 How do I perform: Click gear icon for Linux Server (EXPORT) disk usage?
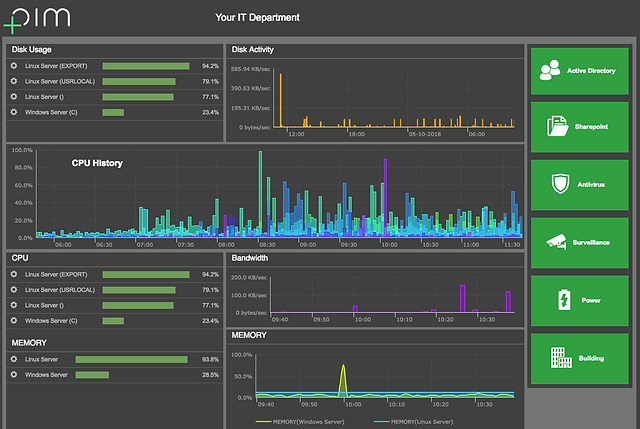click(14, 66)
